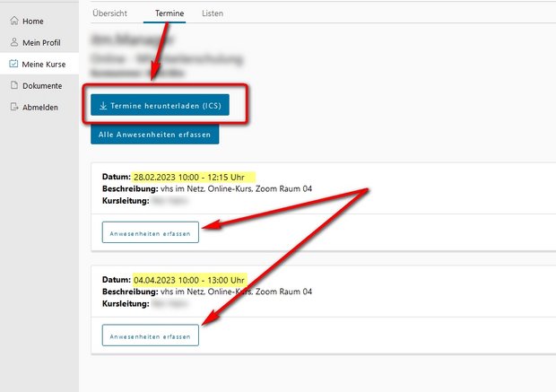This screenshot has height=392, width=556.
Task: Click the Abmelden text link
Action: tap(41, 108)
